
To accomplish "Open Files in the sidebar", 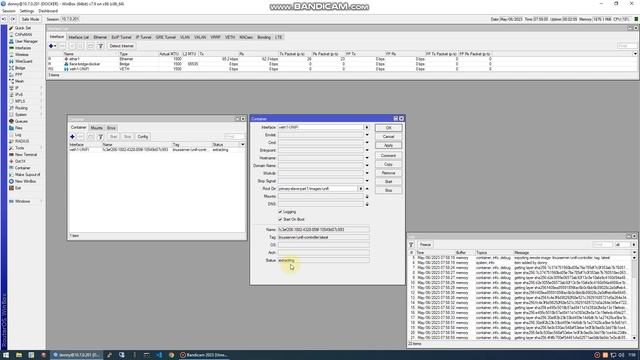I will tap(19, 128).
